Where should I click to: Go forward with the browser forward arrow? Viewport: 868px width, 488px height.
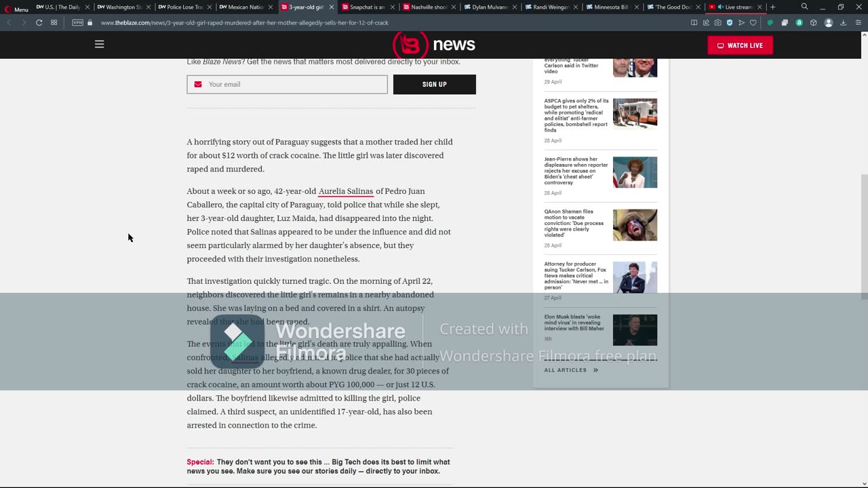click(x=24, y=22)
